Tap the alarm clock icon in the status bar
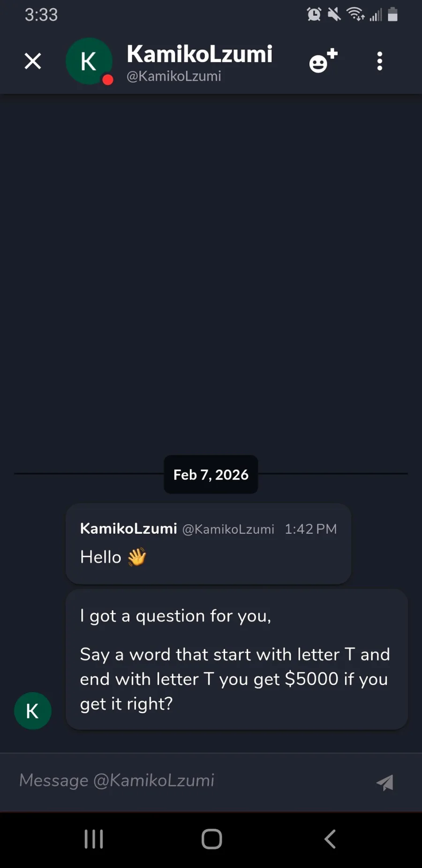This screenshot has width=422, height=868. click(314, 15)
